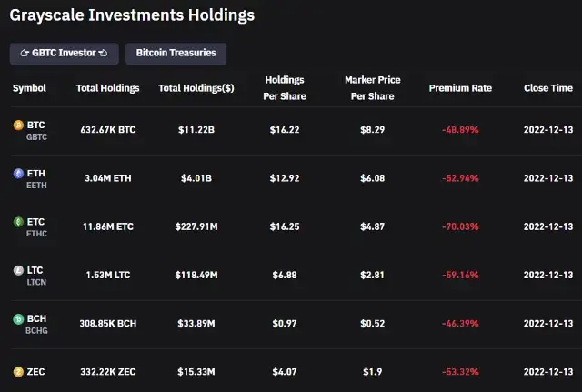Click the Ethereum Classic icon next to ETC
This screenshot has width=582, height=392.
pyautogui.click(x=18, y=222)
